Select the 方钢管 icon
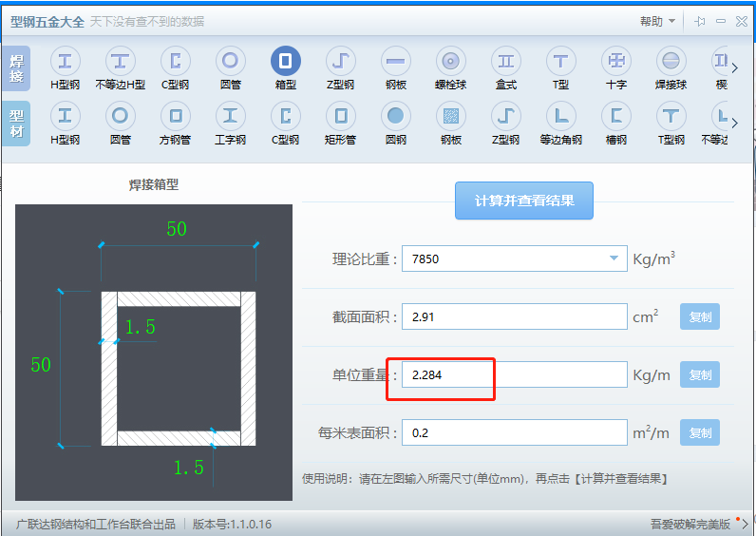756x536 pixels. 176,116
